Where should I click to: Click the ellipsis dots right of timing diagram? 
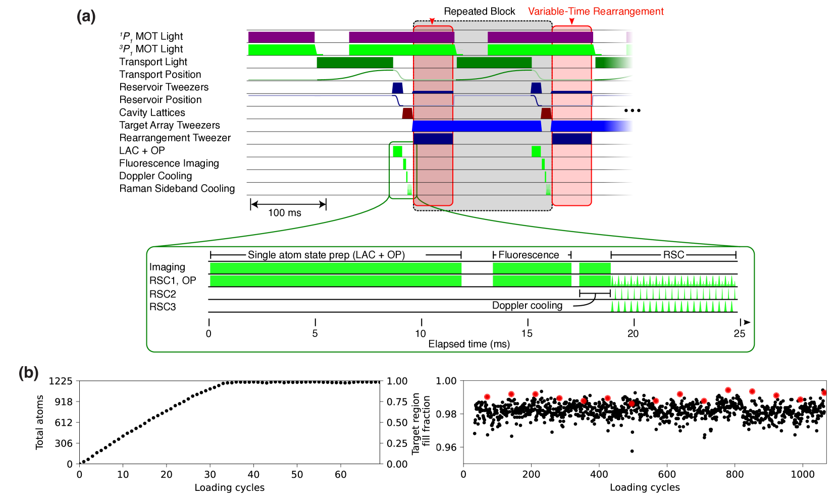(632, 110)
